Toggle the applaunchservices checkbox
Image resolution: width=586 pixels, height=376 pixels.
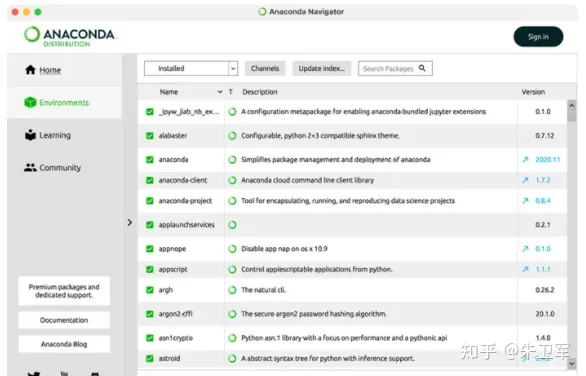(150, 225)
